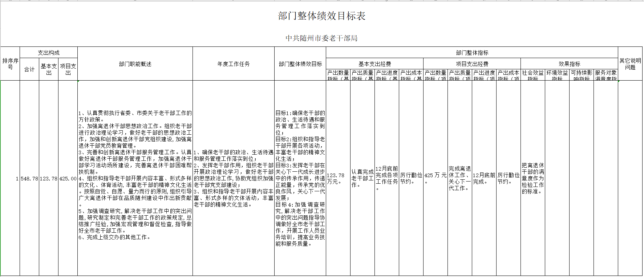Select the 合计 column header
This screenshot has width=644, height=277.
(x=29, y=69)
